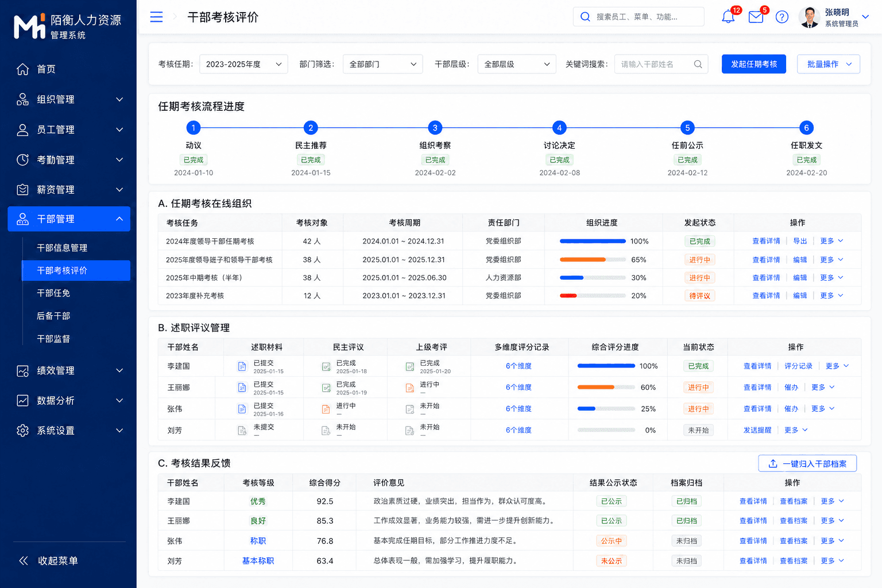The height and width of the screenshot is (588, 882).
Task: Toggle the hamburger menu icon
Action: (156, 17)
